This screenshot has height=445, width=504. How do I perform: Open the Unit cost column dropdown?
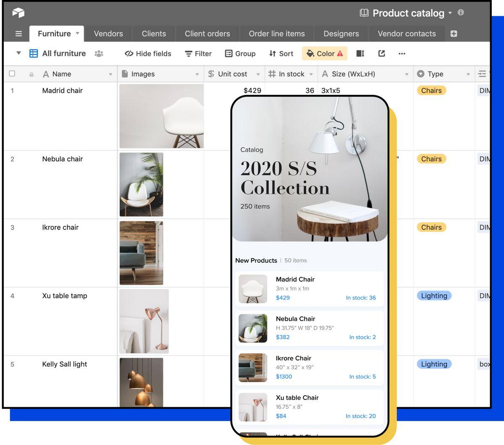tap(258, 74)
